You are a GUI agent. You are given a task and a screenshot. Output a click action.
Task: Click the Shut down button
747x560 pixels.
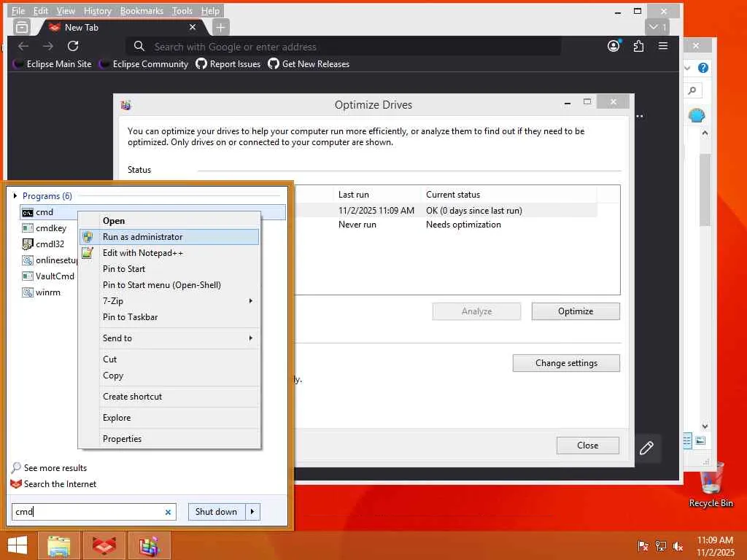pos(217,512)
